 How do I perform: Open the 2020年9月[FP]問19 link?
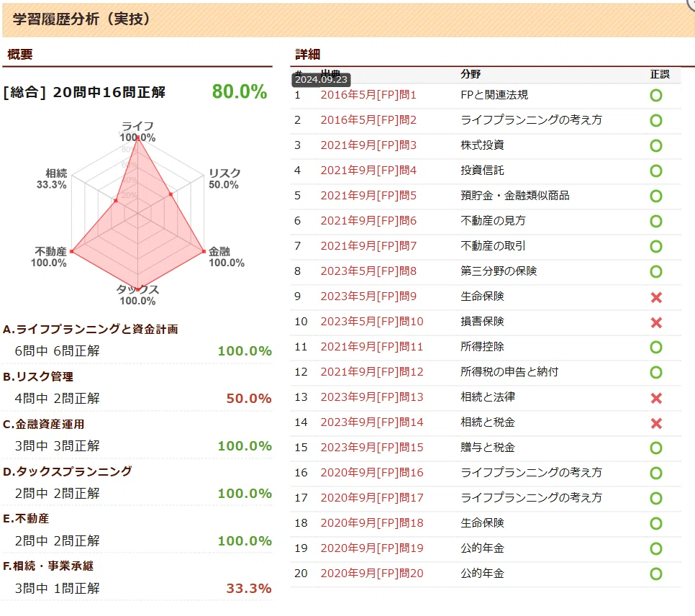click(x=372, y=548)
